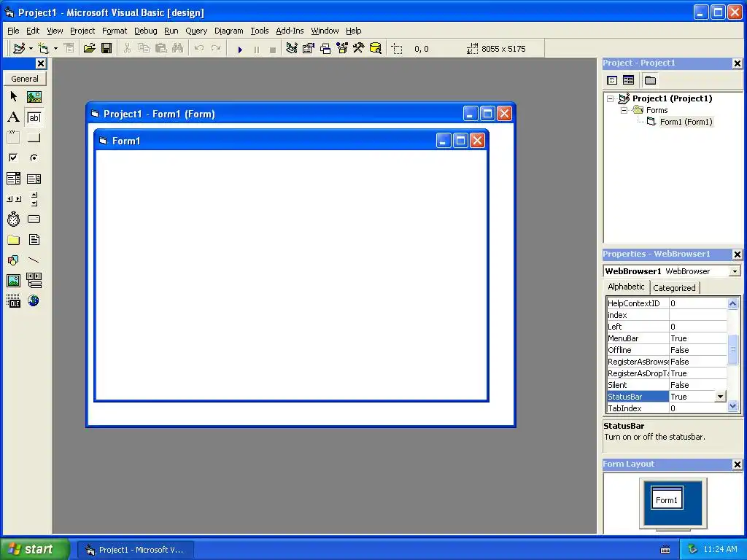This screenshot has height=560, width=747.
Task: Select the Label control tool
Action: pos(13,117)
